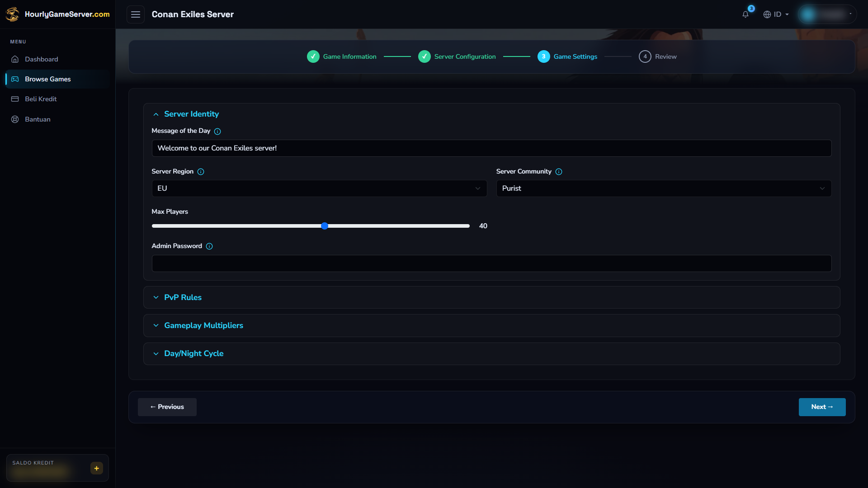This screenshot has width=868, height=488.
Task: Click the Message of the Day field
Action: [x=491, y=148]
